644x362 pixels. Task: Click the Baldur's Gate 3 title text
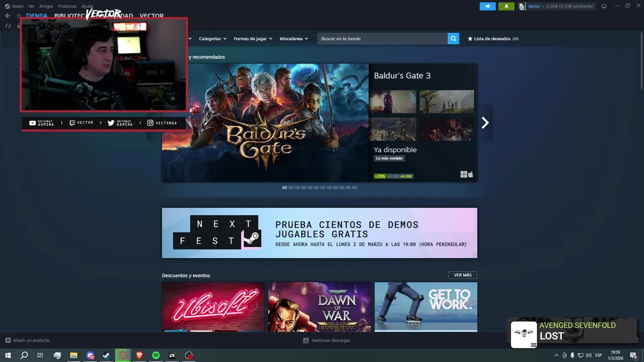402,76
